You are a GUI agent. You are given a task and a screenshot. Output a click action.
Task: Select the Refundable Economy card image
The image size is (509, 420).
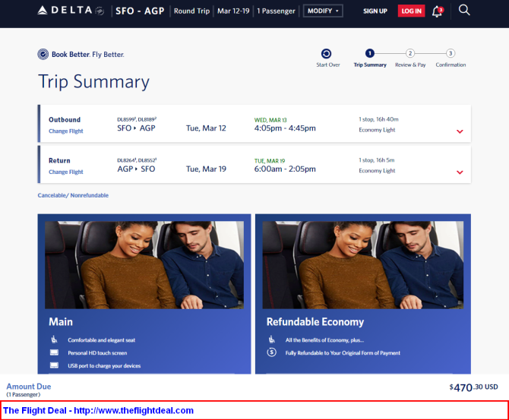pos(363,265)
